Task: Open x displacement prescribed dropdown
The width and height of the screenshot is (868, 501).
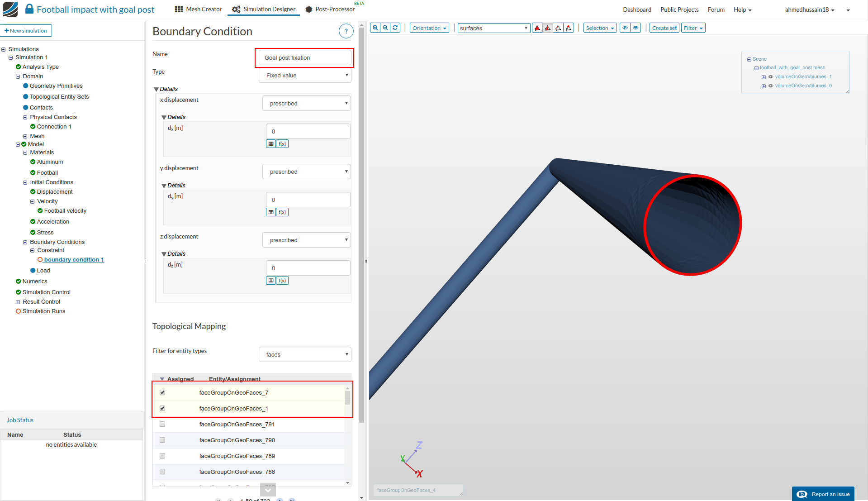Action: [x=307, y=103]
